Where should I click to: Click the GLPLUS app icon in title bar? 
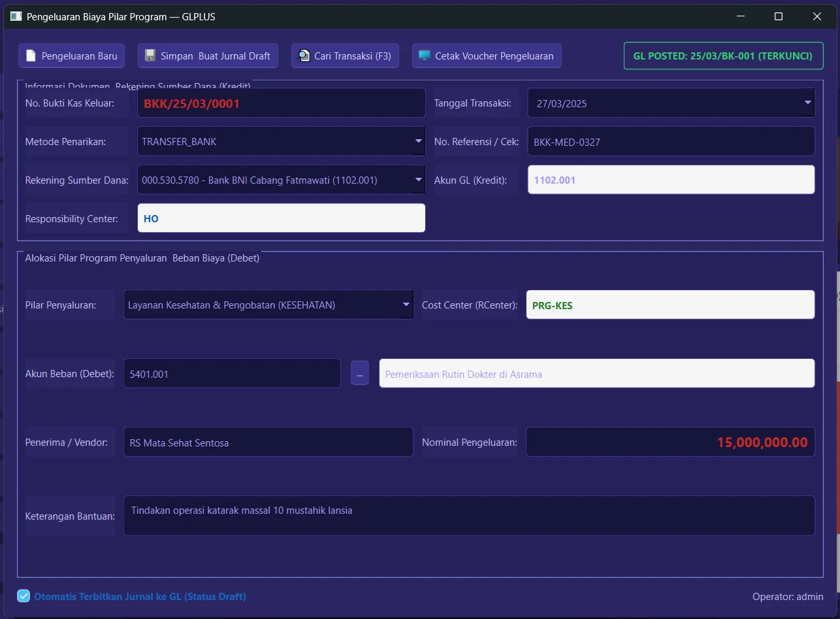click(16, 16)
